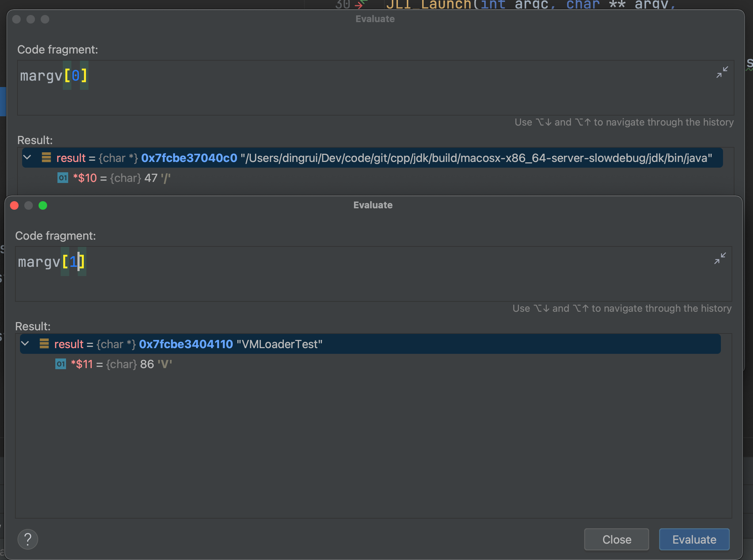Click the pointer value 0x7fcbe3404110
The height and width of the screenshot is (560, 753).
click(186, 344)
